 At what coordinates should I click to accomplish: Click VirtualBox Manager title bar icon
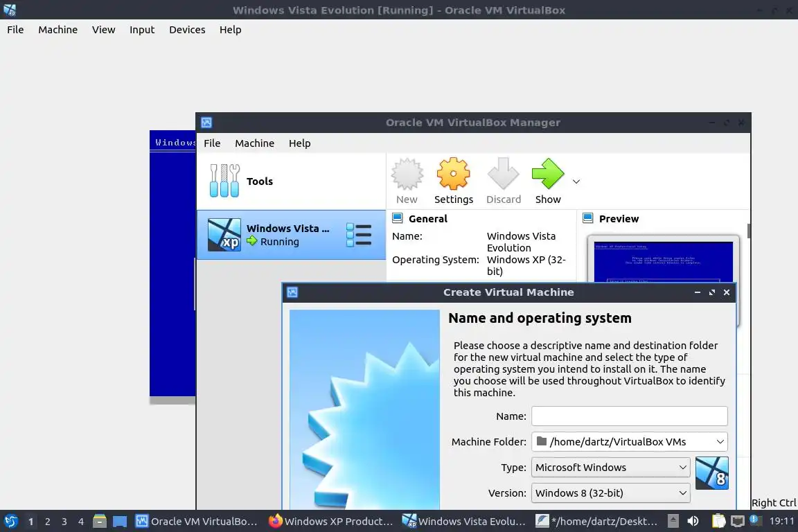206,123
